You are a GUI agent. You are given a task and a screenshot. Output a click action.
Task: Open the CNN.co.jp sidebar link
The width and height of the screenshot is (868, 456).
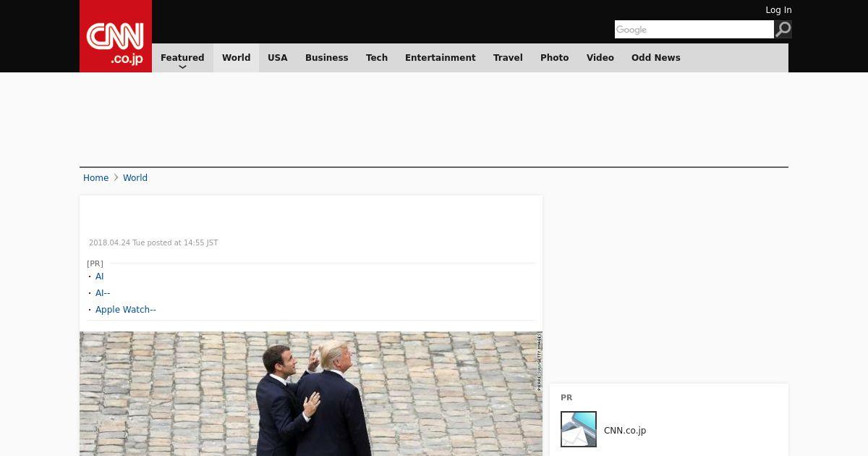(x=625, y=431)
